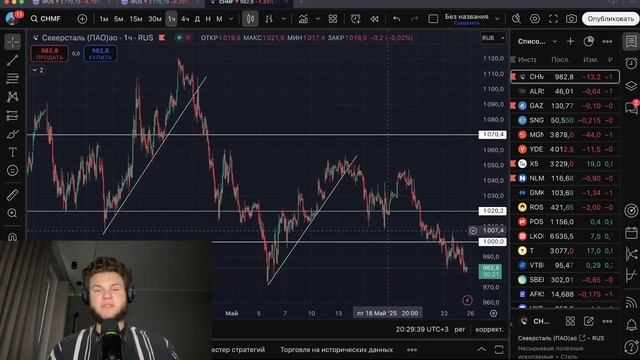This screenshot has height=360, width=640.
Task: Click the 1020,2 horizontal line price label
Action: click(x=493, y=211)
